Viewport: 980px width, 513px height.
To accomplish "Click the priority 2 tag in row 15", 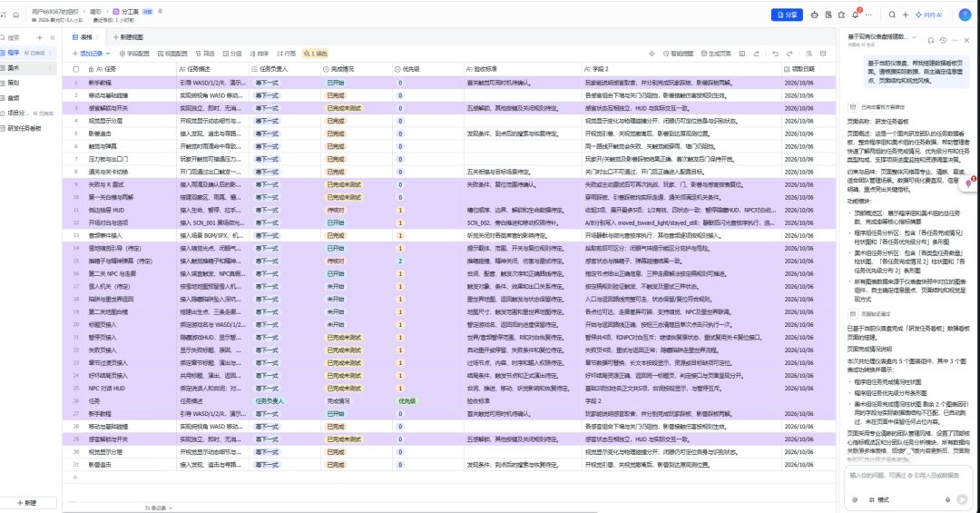I will point(401,261).
